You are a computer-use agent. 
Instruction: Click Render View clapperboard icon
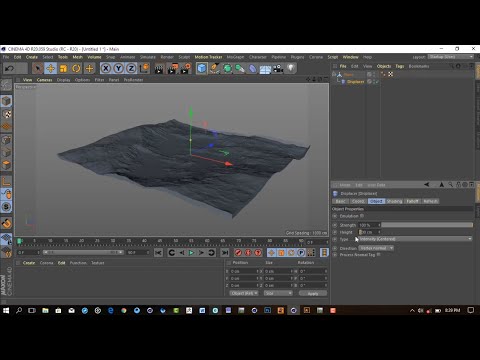(x=159, y=68)
